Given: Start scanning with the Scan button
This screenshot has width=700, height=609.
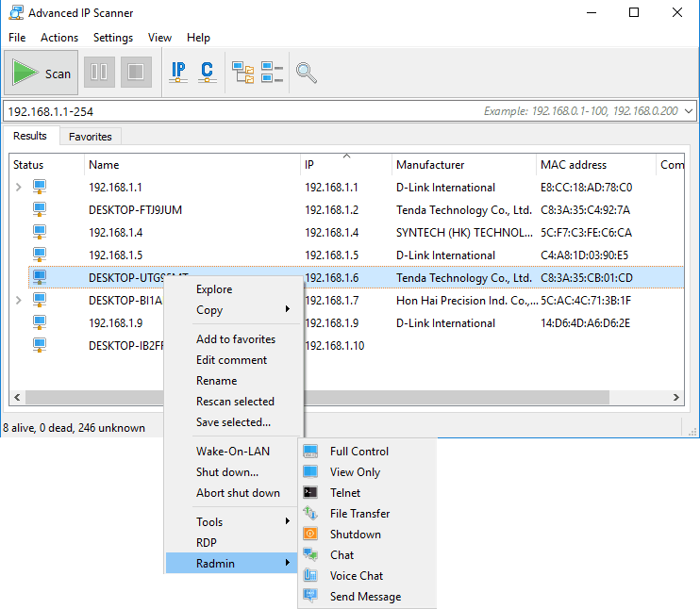Looking at the screenshot, I should (42, 73).
